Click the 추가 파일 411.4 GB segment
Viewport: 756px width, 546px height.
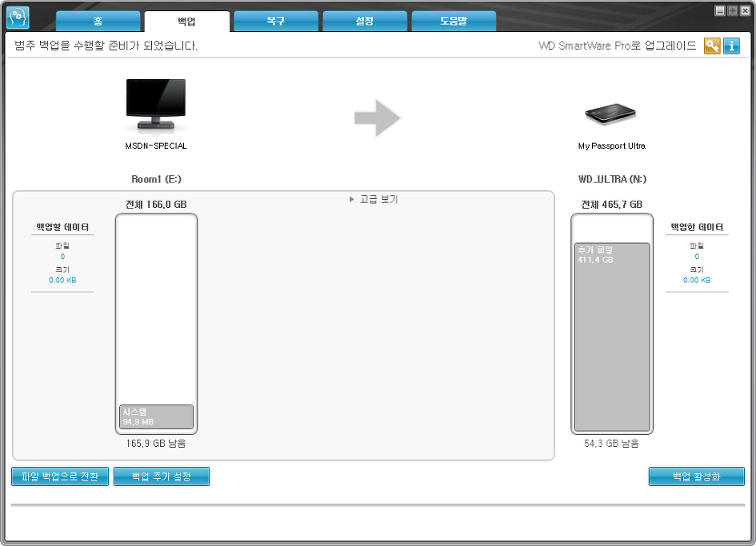(612, 337)
